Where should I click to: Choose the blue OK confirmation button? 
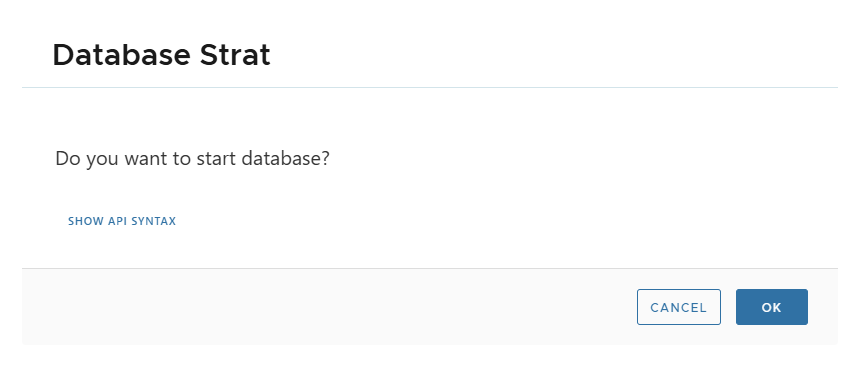pos(772,307)
